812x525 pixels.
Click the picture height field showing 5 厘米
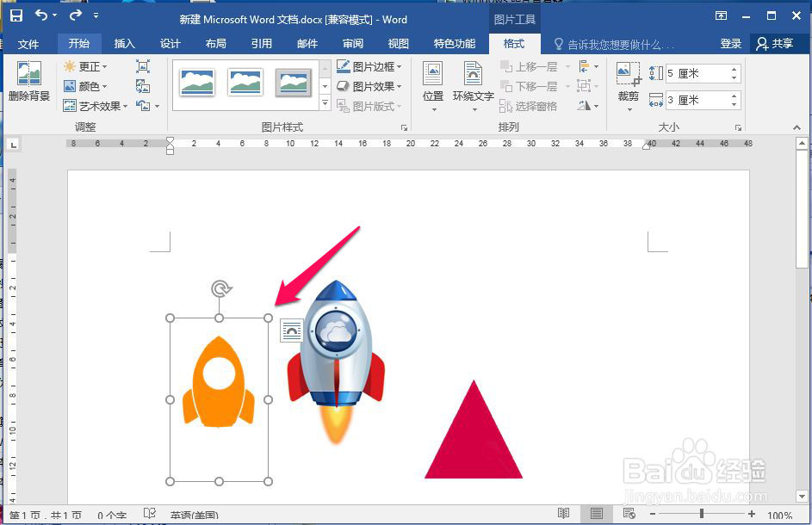pos(697,73)
